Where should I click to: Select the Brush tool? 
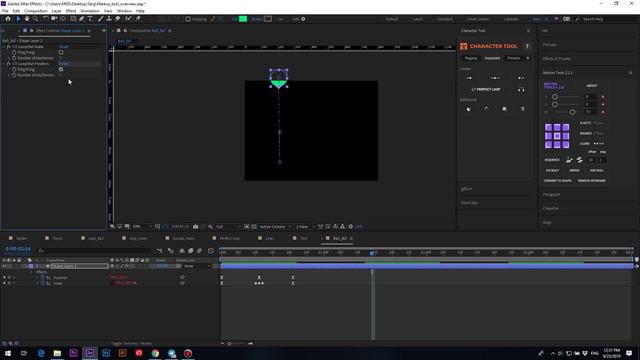coord(100,19)
